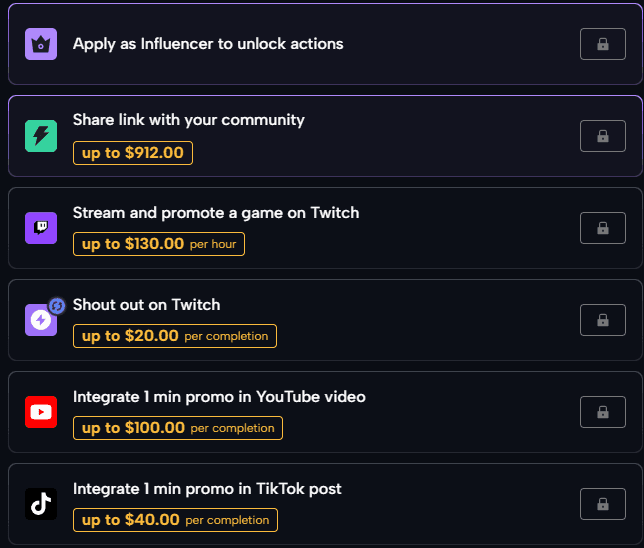Select 'Stream and promote a game on Twitch'
The width and height of the screenshot is (644, 548).
[216, 213]
